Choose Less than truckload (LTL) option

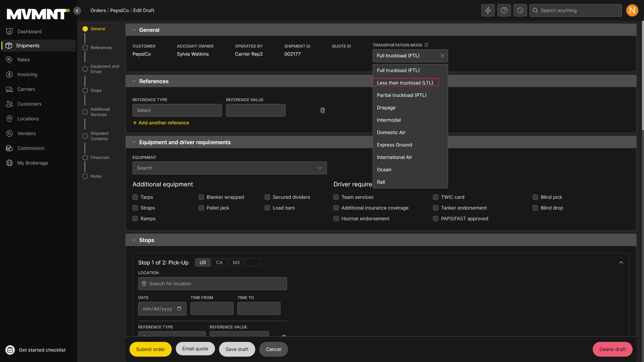point(405,83)
